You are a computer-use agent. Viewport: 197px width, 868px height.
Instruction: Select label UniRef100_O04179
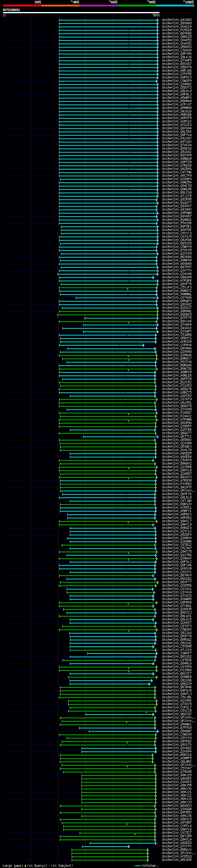(177, 450)
